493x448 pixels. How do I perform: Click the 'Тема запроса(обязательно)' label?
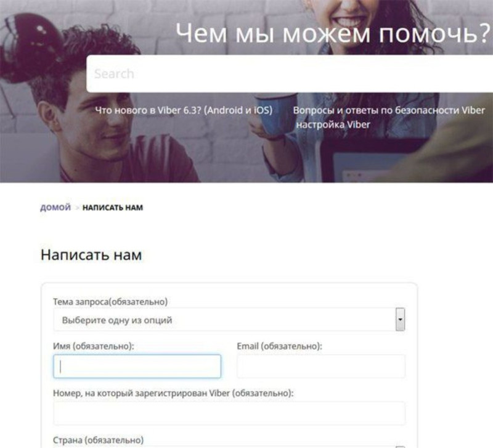110,302
